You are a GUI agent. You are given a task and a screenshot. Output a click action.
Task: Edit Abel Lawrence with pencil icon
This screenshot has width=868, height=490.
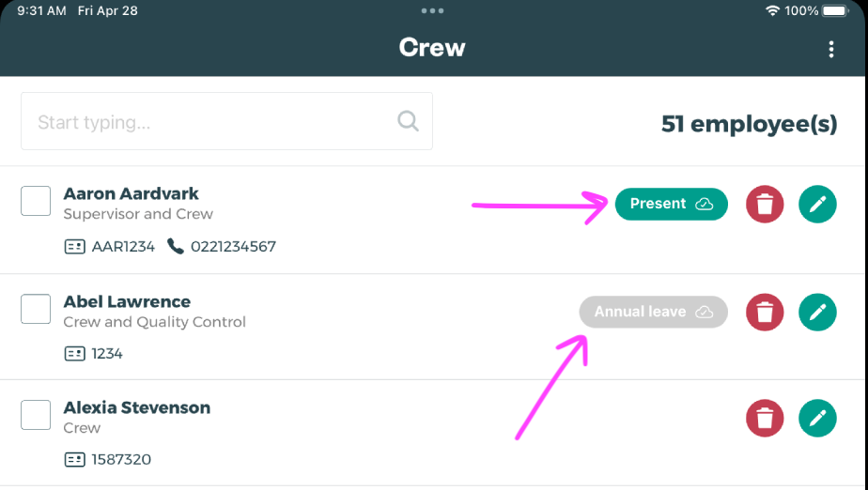[817, 312]
